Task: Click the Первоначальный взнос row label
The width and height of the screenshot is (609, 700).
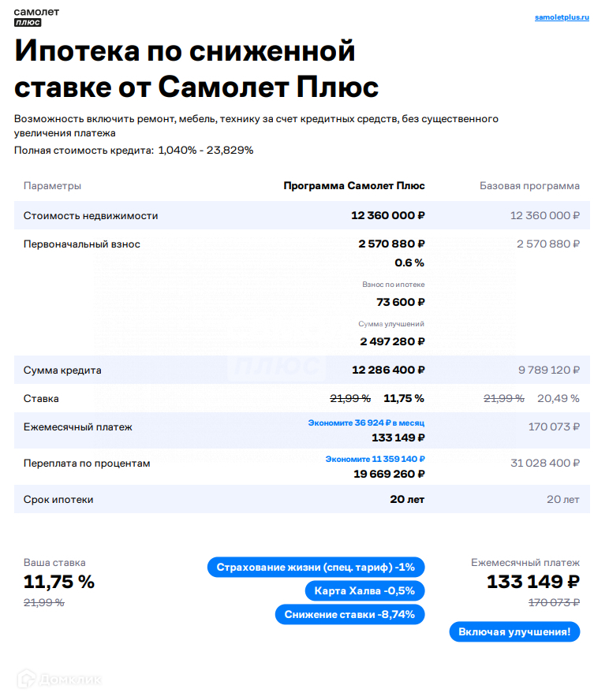Action: point(82,244)
